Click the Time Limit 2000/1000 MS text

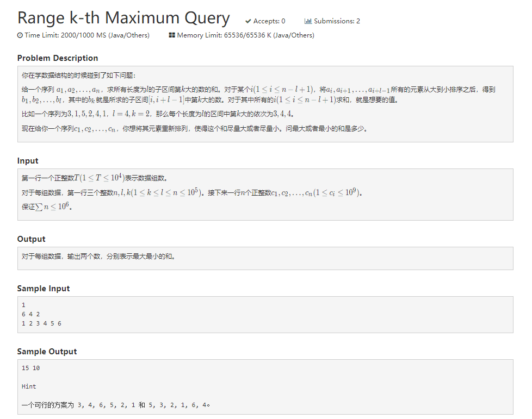(x=87, y=35)
